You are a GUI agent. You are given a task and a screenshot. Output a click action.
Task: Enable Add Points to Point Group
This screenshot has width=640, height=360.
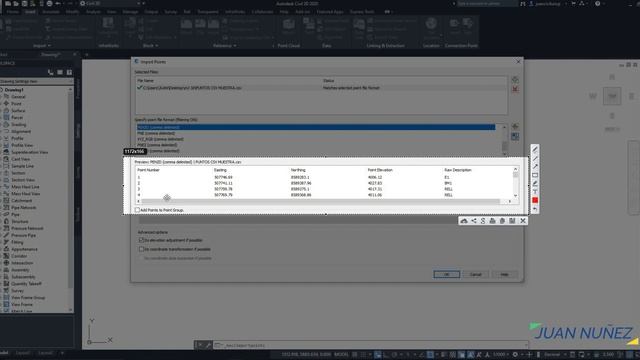pos(138,210)
